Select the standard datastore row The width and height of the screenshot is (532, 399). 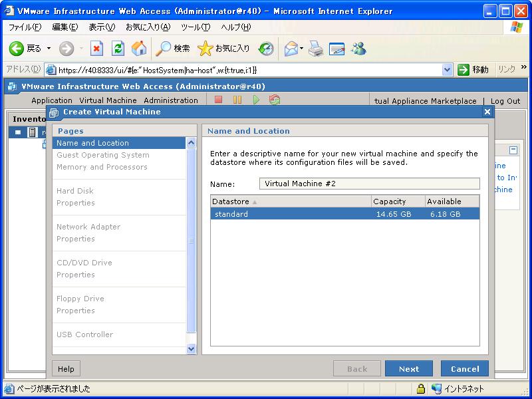pyautogui.click(x=344, y=214)
